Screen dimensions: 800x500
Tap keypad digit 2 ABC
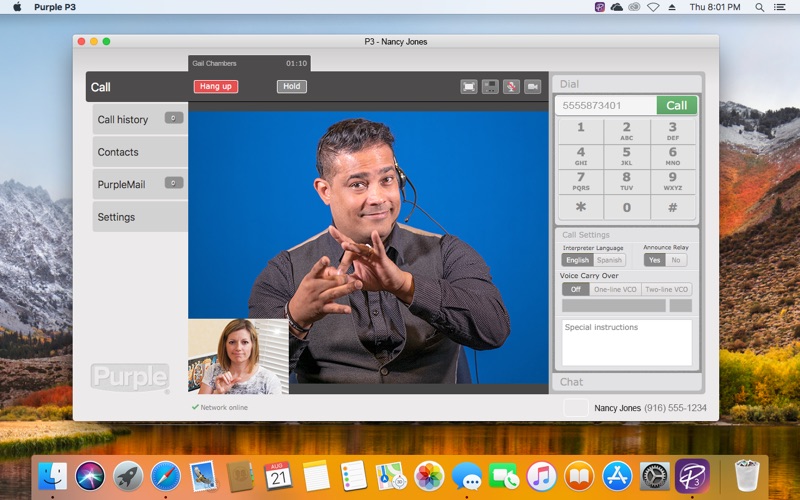(x=627, y=131)
